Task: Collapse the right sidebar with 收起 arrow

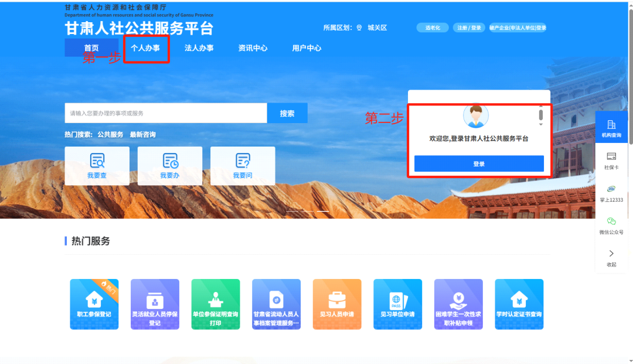Action: click(611, 257)
